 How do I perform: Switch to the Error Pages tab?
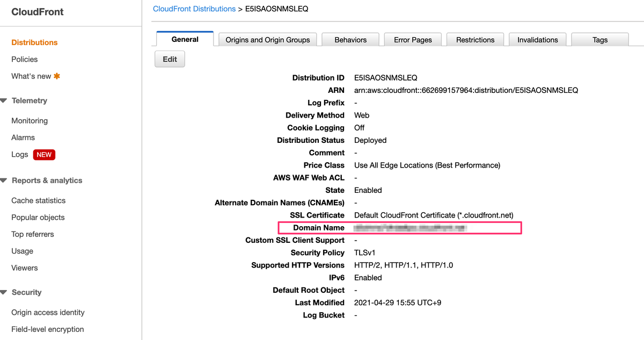tap(413, 40)
